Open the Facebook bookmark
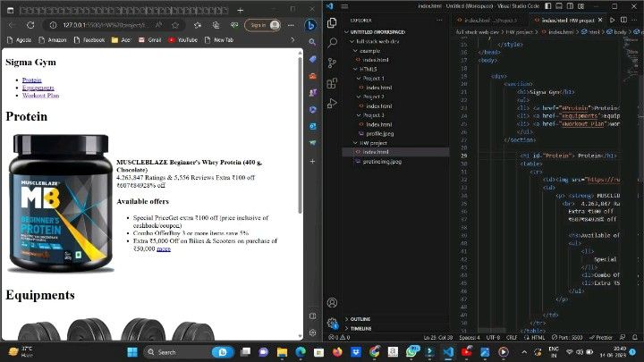 pyautogui.click(x=89, y=40)
